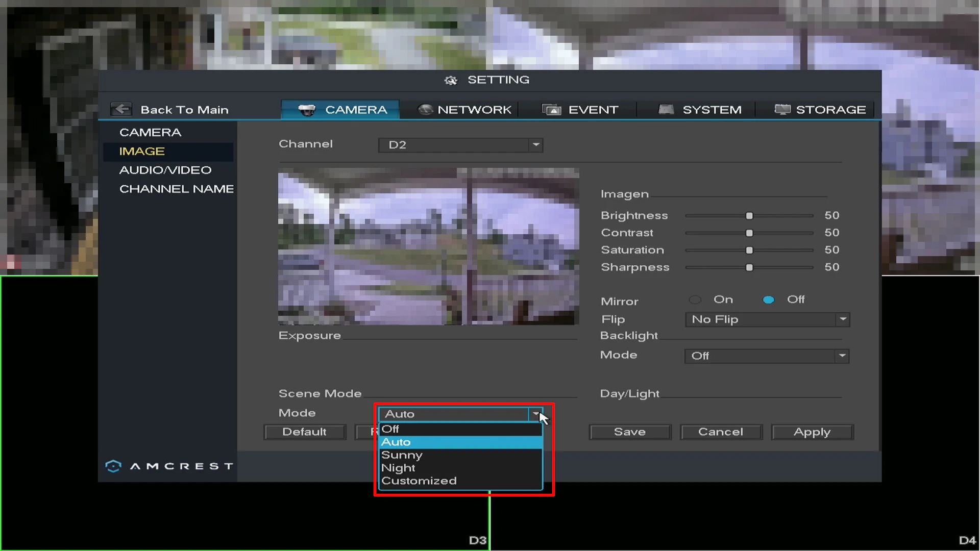The image size is (980, 551).
Task: Click the Apply button
Action: click(x=812, y=432)
